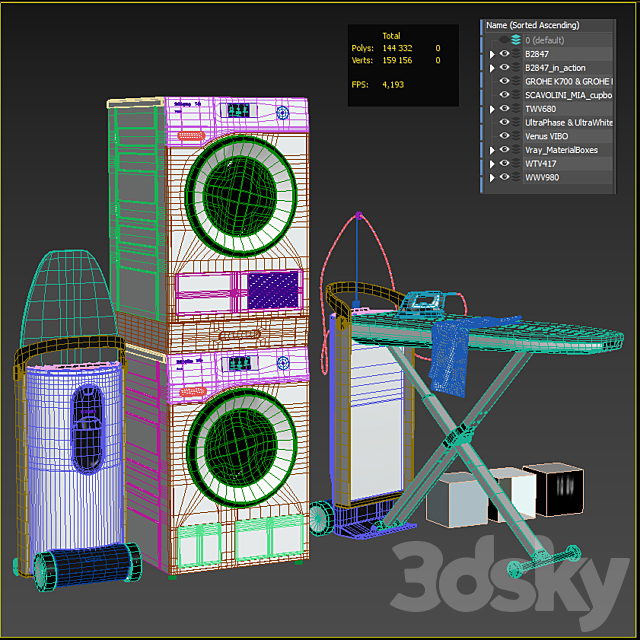Select the WTV417 layer name
This screenshot has width=640, height=640.
click(x=540, y=164)
